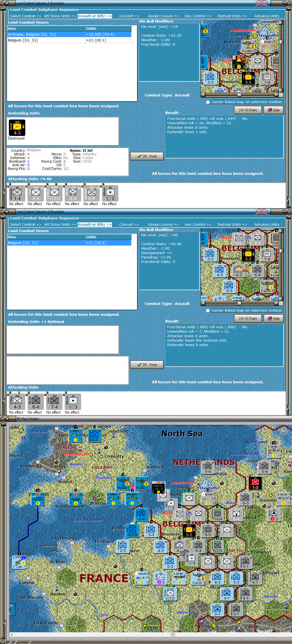Go to Hex Control step in second window

coord(198,225)
